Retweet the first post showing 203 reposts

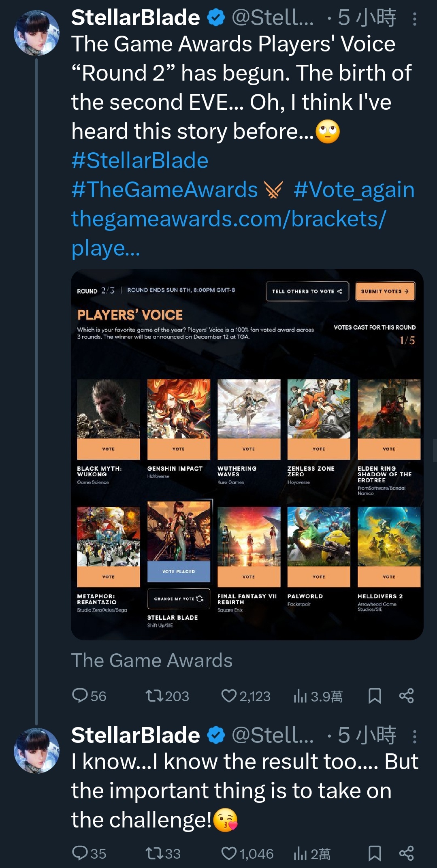tap(154, 696)
